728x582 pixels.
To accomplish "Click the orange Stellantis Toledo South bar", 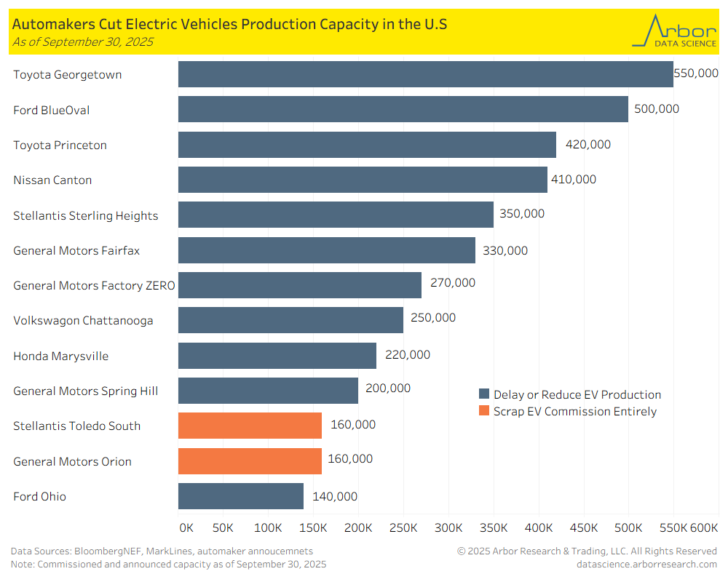I will pyautogui.click(x=250, y=426).
